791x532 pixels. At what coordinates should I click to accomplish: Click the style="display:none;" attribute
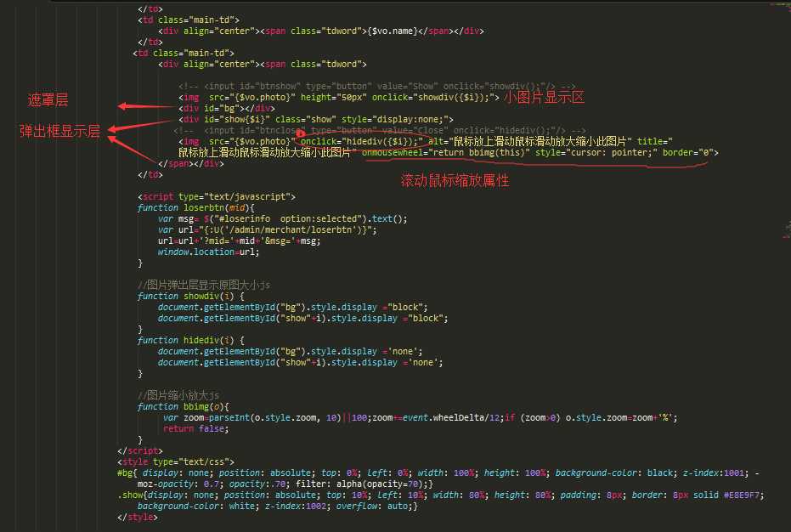394,119
